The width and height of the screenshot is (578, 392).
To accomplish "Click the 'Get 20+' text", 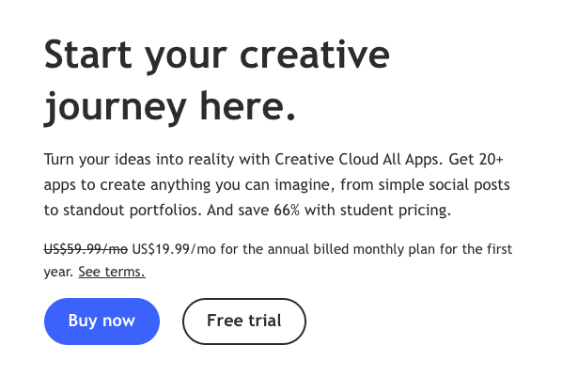I will (476, 160).
